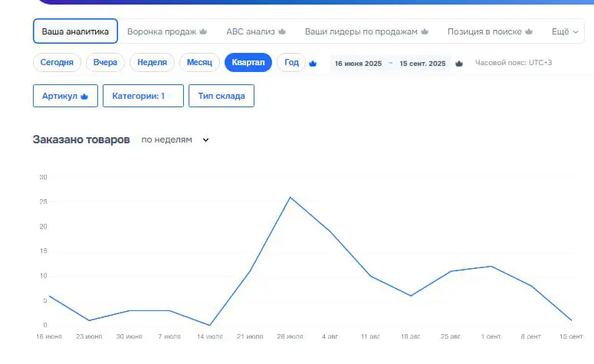This screenshot has width=594, height=364.
Task: Open start date 16 июня 2025
Action: 358,64
